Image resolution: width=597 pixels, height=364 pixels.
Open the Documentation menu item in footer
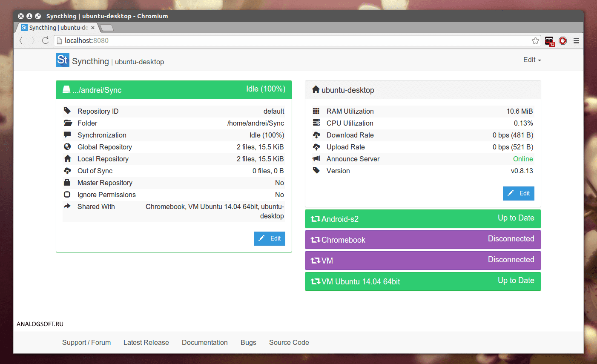(x=204, y=342)
